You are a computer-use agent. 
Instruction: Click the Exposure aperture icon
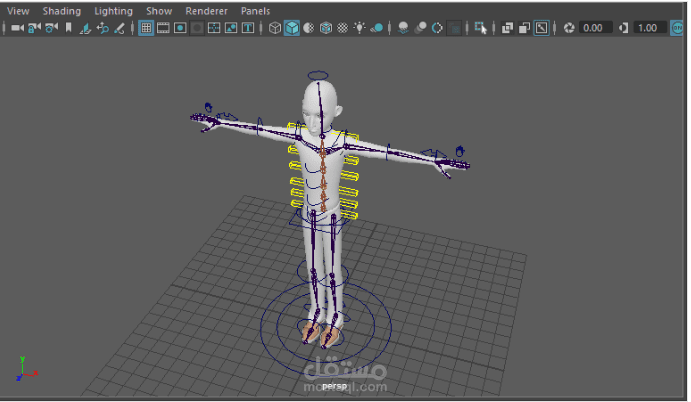pos(569,28)
